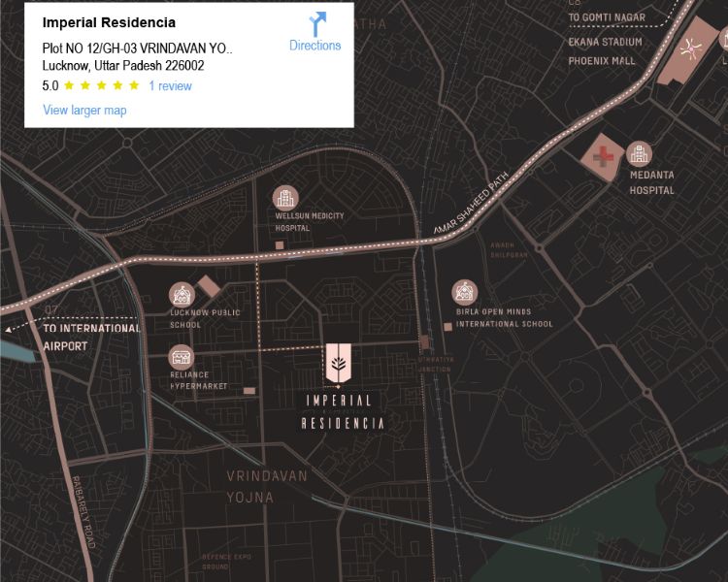Click the Lucknow Public School building block
The width and height of the screenshot is (728, 582).
209,286
